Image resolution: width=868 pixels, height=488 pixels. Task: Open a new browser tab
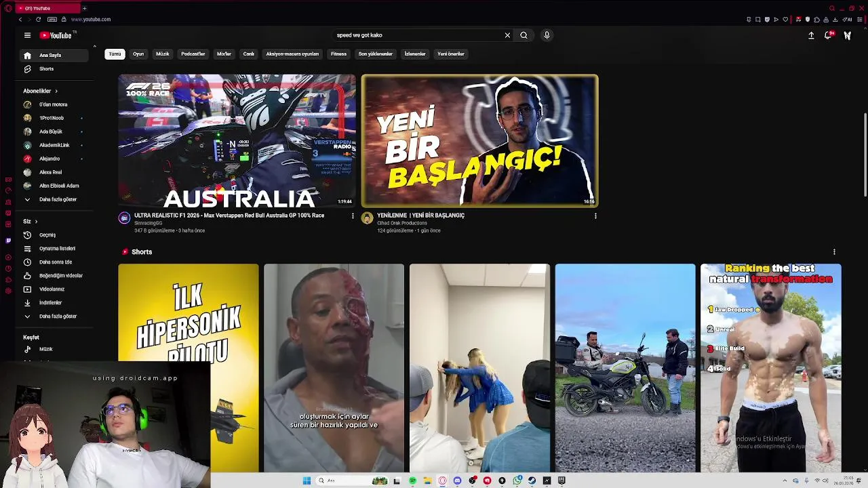[84, 8]
